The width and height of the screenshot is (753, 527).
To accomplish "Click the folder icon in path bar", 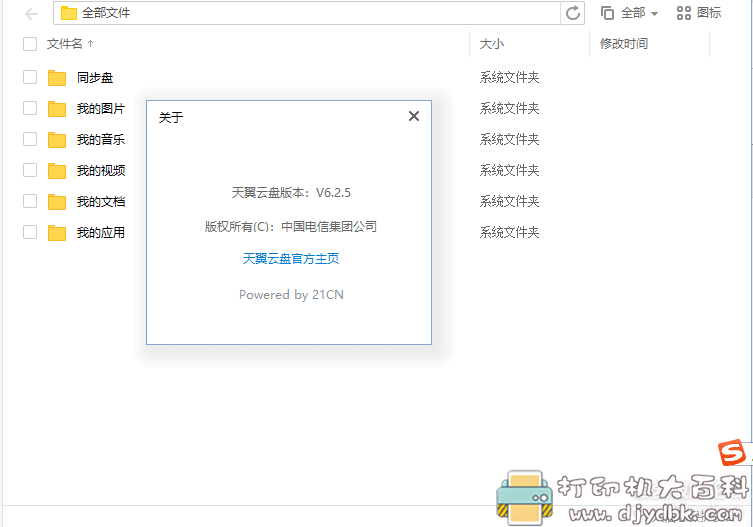I will coord(69,13).
